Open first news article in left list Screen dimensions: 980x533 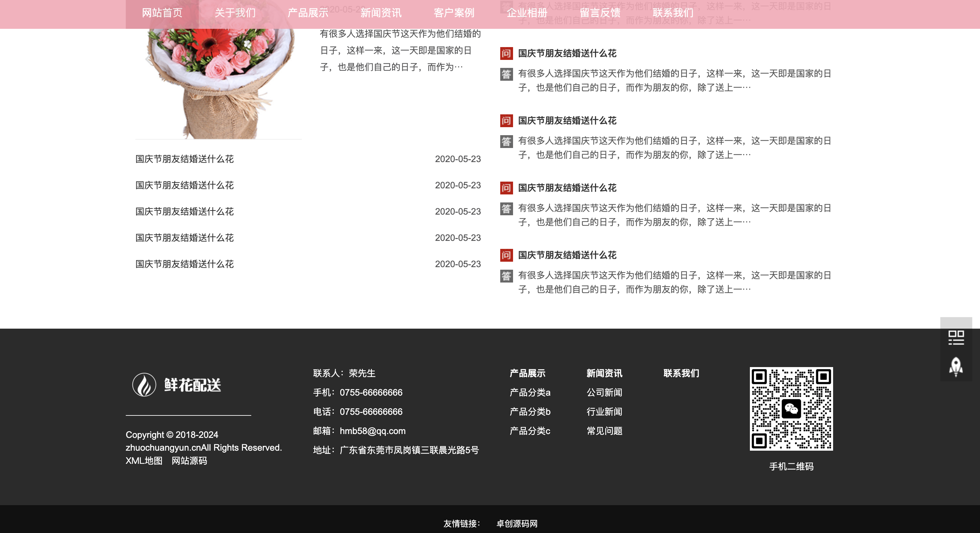tap(185, 159)
